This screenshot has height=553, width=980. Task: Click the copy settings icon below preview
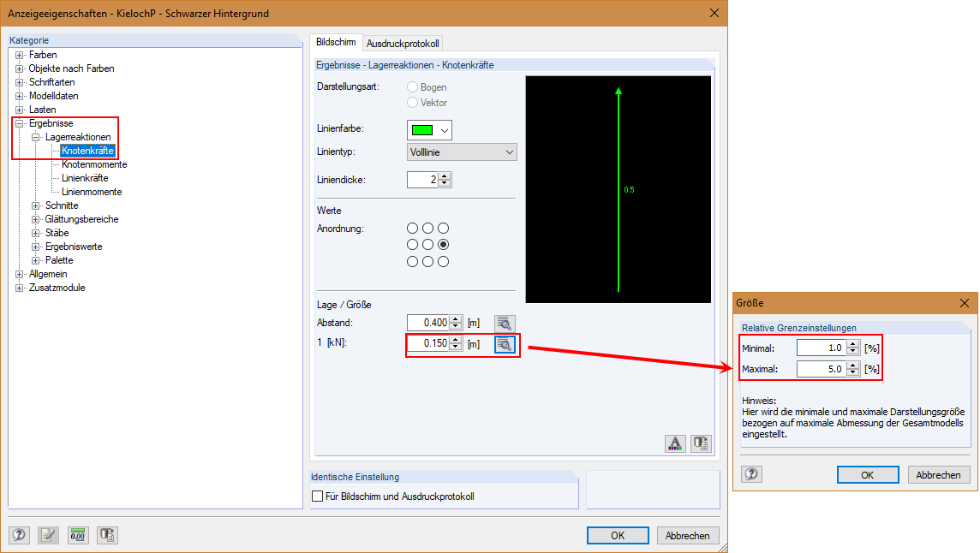tap(701, 443)
